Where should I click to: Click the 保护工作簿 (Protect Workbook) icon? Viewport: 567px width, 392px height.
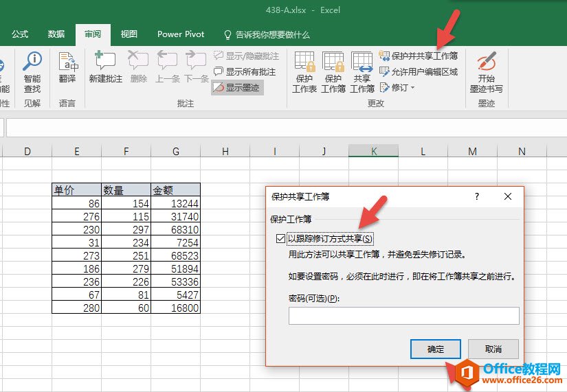pos(333,63)
